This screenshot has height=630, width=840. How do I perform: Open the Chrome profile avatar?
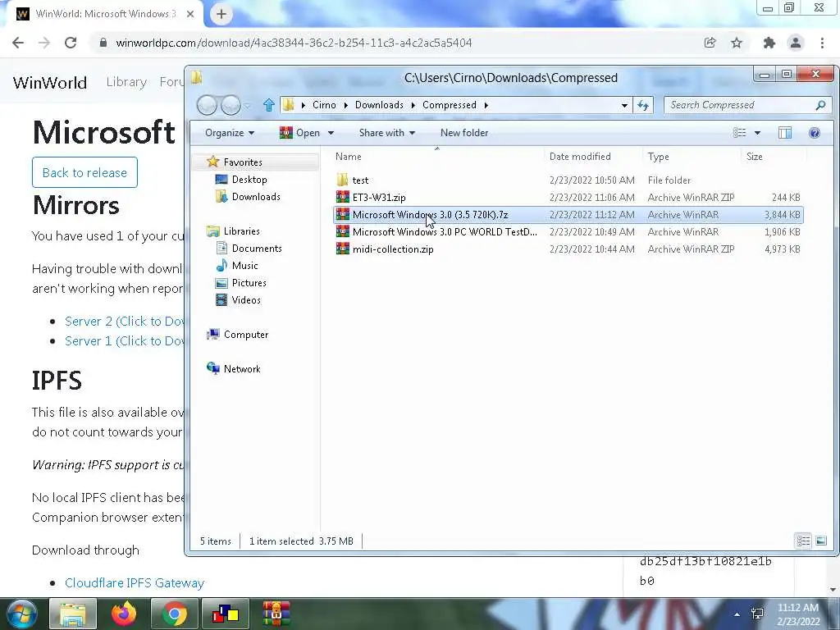[x=796, y=43]
